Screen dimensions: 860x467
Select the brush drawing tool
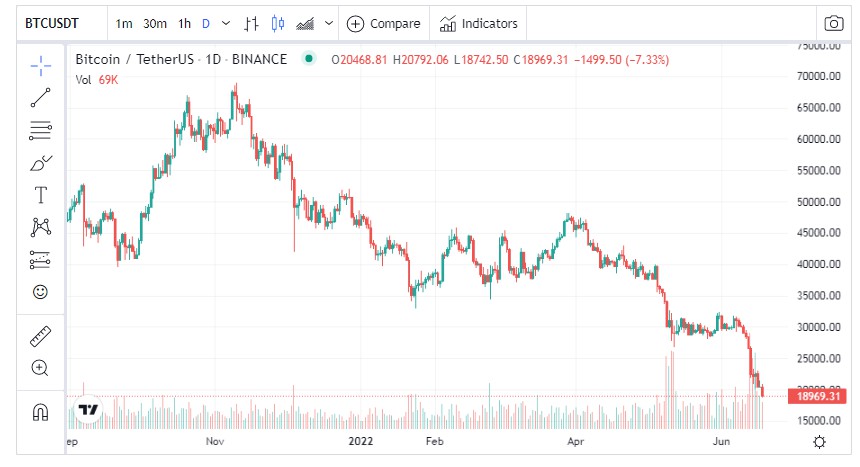[x=40, y=162]
